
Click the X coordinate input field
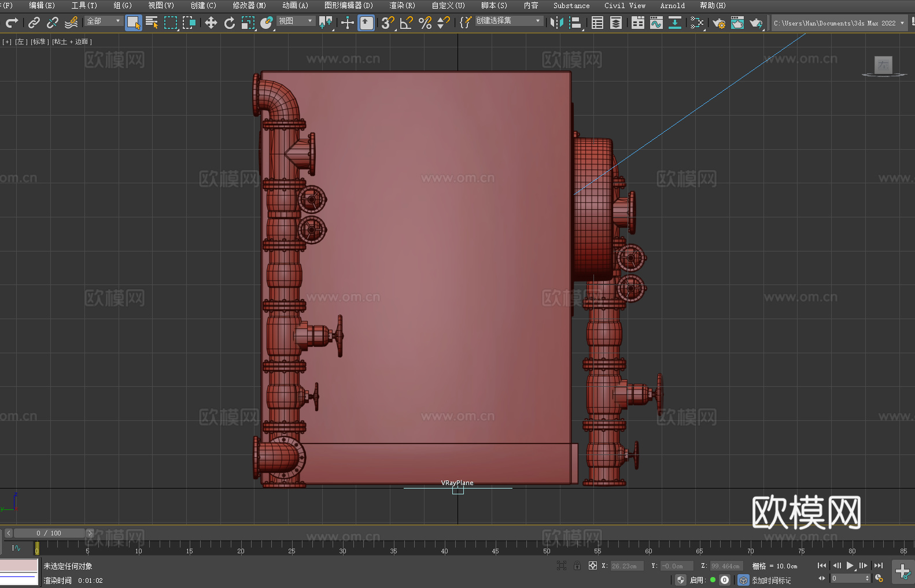pos(626,566)
